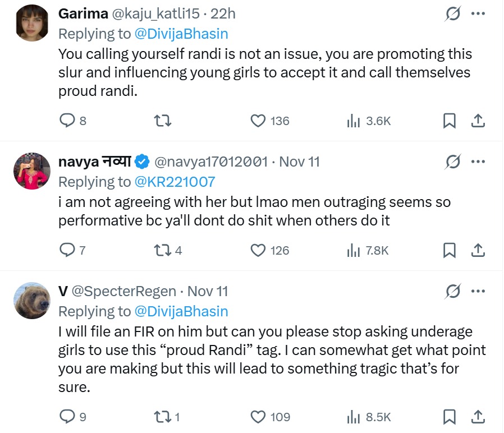The width and height of the screenshot is (504, 433).
Task: Retweet Garima's reply
Action: pyautogui.click(x=162, y=120)
